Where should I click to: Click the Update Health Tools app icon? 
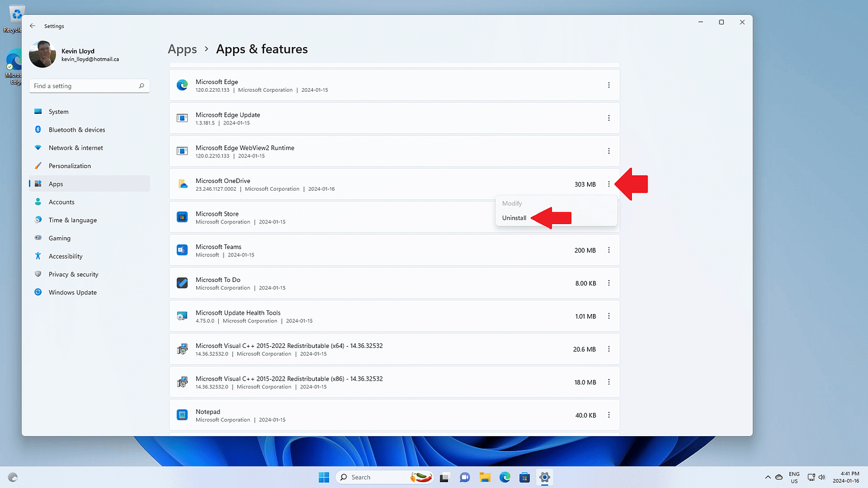(182, 316)
